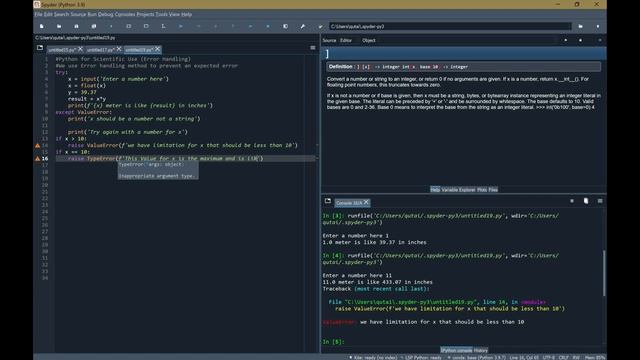Image resolution: width=640 pixels, height=360 pixels.
Task: Click the maximize current pane toolbar icon
Action: 285,26
